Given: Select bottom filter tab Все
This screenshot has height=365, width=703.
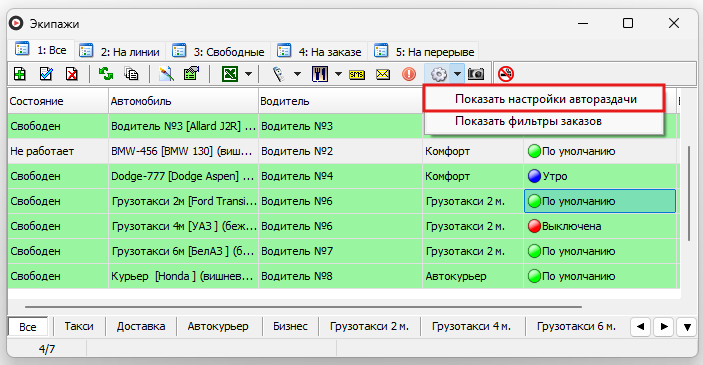Looking at the screenshot, I should [27, 327].
